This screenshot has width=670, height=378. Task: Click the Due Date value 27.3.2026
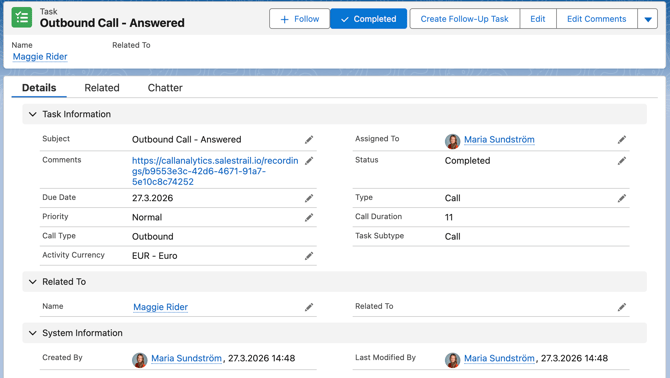[152, 198]
